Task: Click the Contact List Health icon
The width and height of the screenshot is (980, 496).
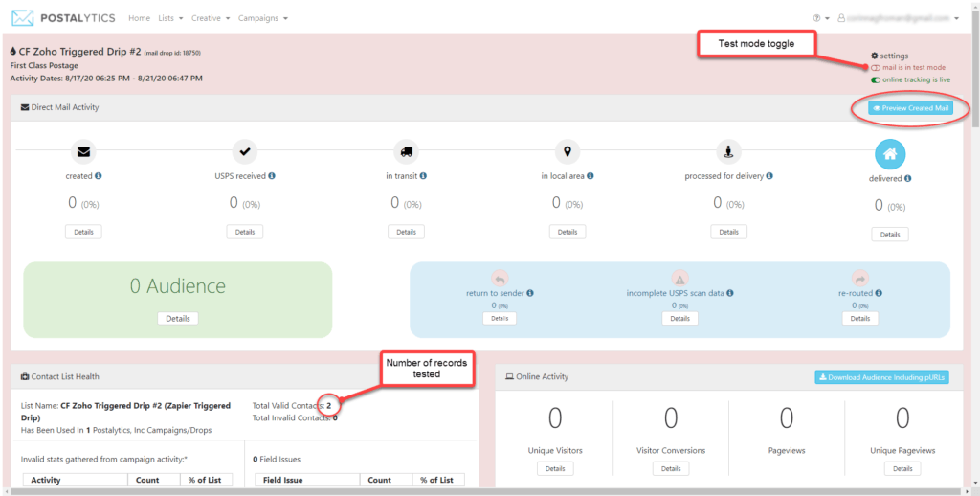Action: pyautogui.click(x=25, y=376)
